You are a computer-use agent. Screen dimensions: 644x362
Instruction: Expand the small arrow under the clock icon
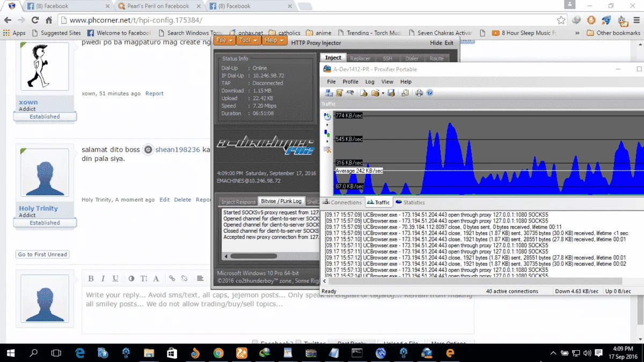pos(327,125)
